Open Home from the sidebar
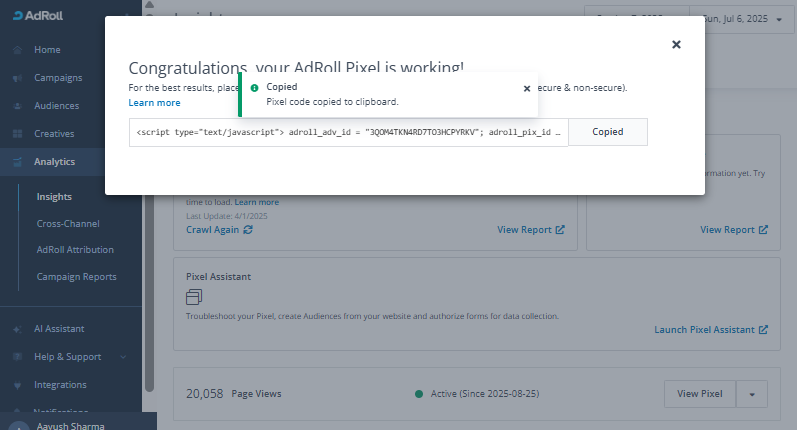This screenshot has height=430, width=797. (x=47, y=50)
